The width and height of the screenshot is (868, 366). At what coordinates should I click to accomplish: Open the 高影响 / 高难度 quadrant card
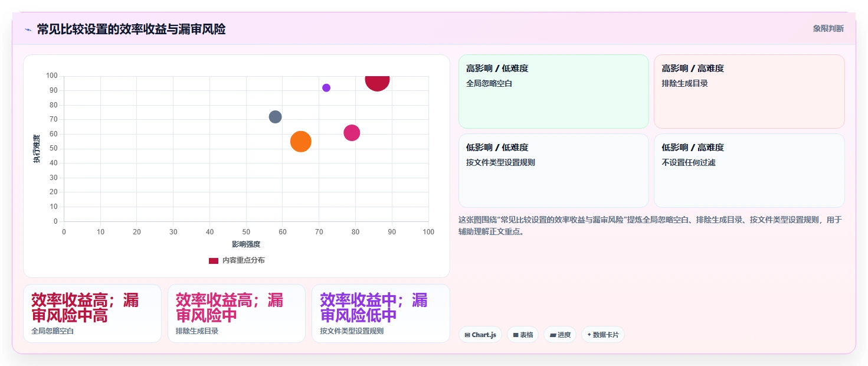(x=749, y=91)
